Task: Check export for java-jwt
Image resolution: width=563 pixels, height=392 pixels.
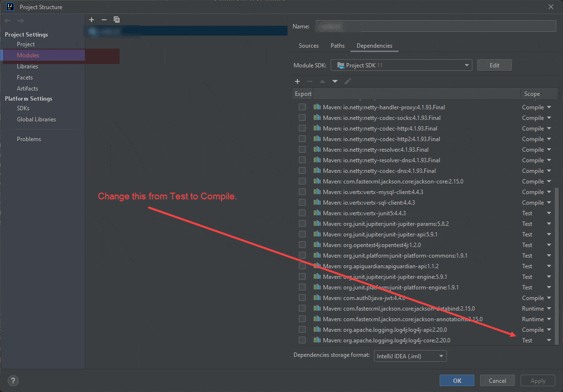Action: click(302, 298)
